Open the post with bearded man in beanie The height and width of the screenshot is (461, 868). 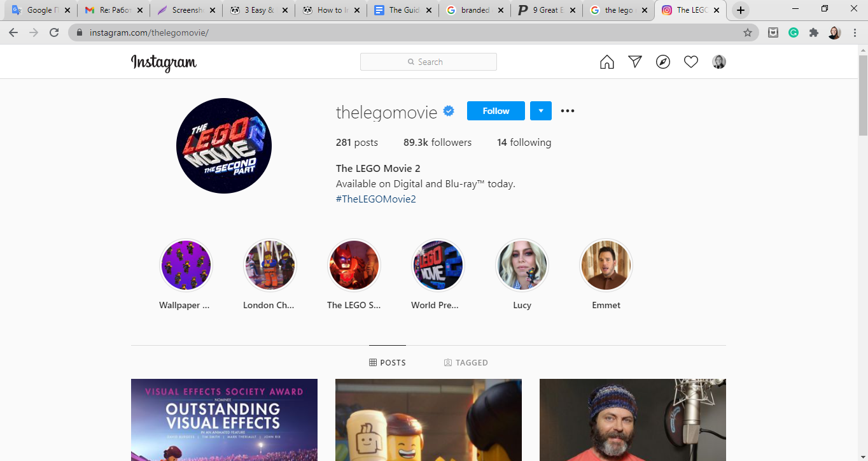click(x=633, y=420)
